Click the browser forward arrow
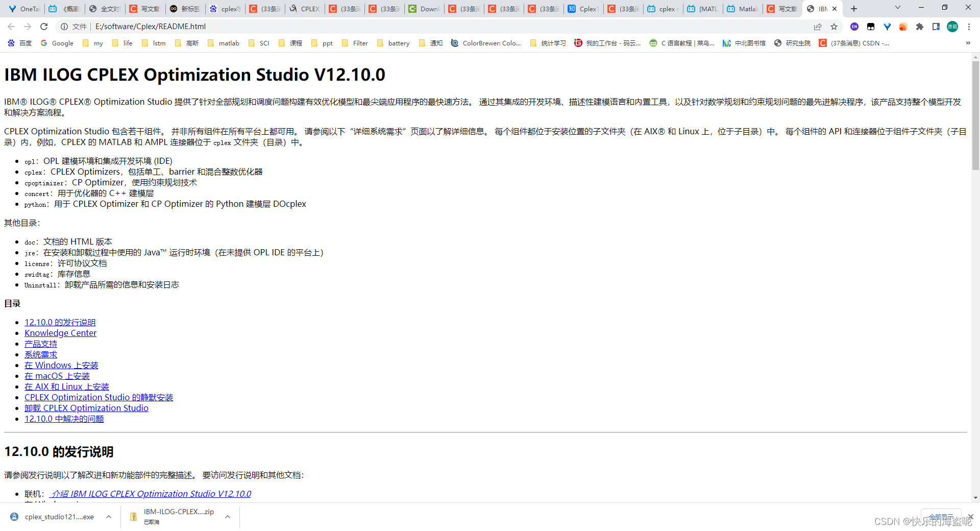The height and width of the screenshot is (531, 980). [x=28, y=27]
